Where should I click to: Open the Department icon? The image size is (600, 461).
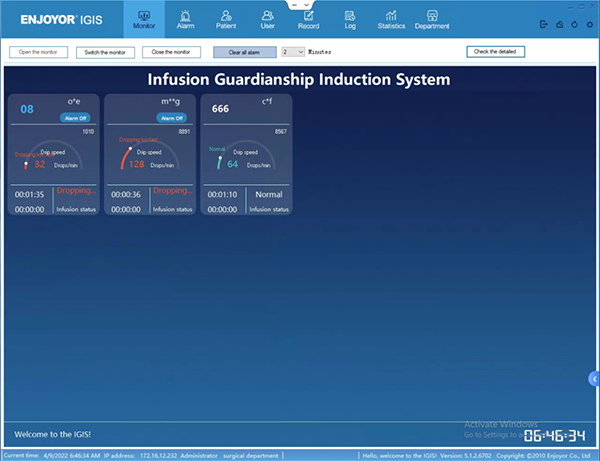[432, 17]
